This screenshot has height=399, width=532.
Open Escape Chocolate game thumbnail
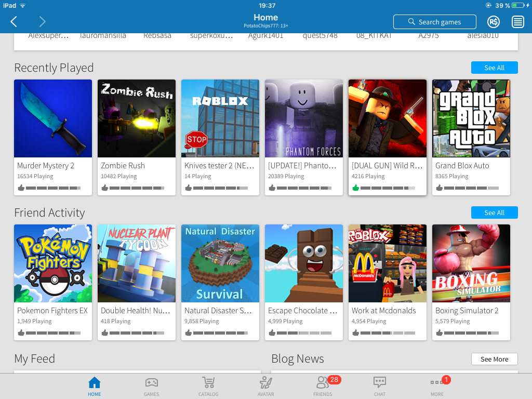304,263
